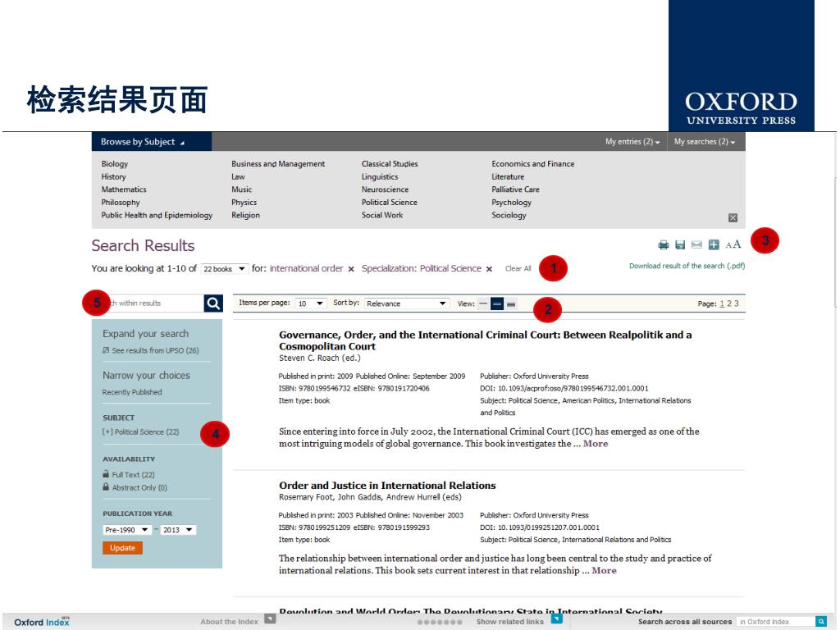The height and width of the screenshot is (630, 840).
Task: Click More on Order and Justice abstract
Action: click(605, 571)
